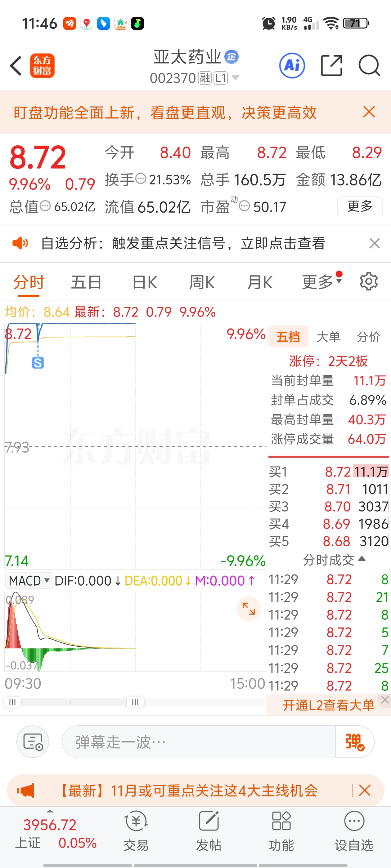Image resolution: width=391 pixels, height=868 pixels.
Task: Tap 买1 row 8.72 11.1万
Action: coord(329,472)
